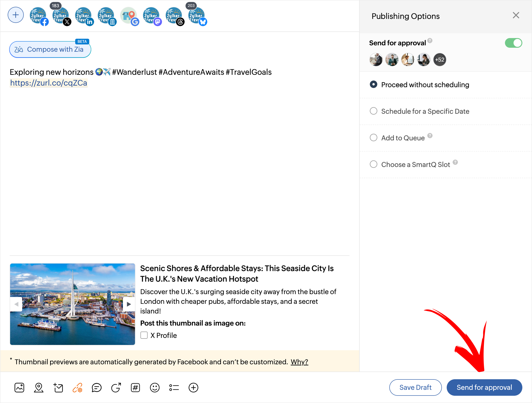Click the first comment speech bubble icon
The image size is (532, 403).
(x=97, y=388)
